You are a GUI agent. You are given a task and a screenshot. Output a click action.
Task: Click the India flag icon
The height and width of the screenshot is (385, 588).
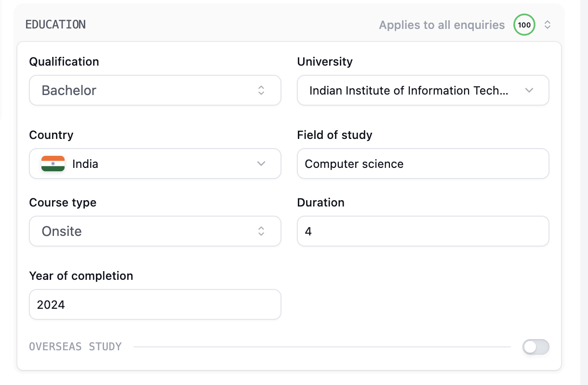point(53,164)
